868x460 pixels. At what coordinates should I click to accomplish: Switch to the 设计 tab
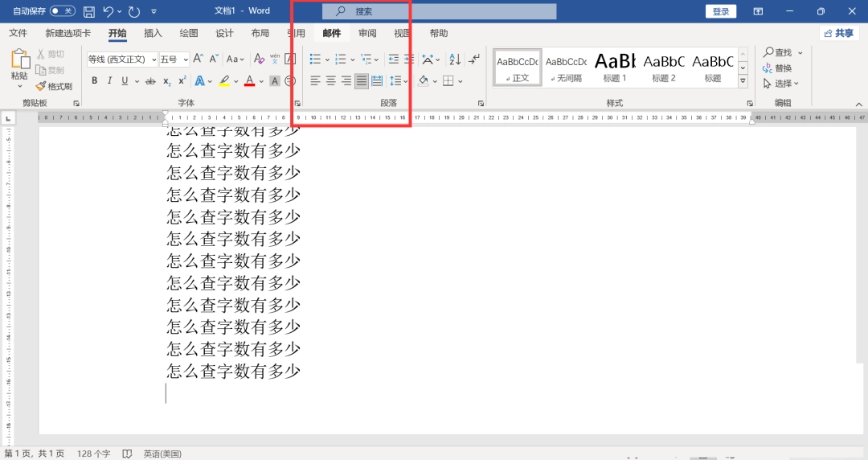tap(224, 33)
